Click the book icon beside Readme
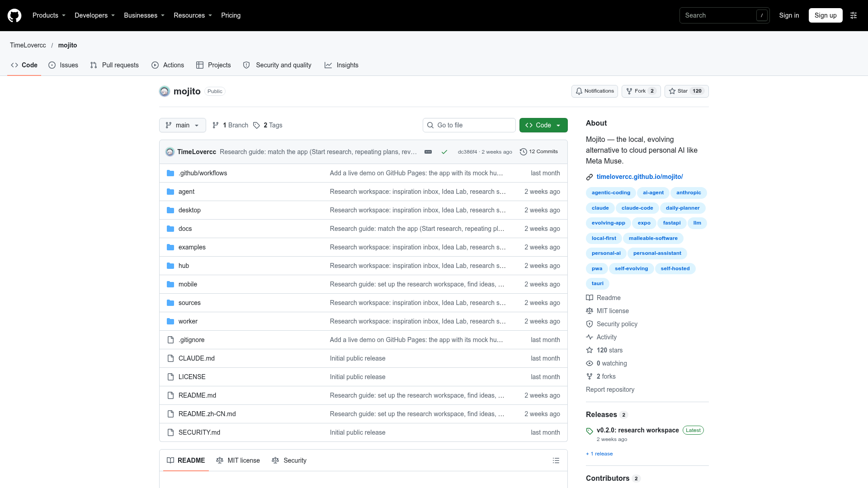This screenshot has height=488, width=868. pyautogui.click(x=590, y=298)
